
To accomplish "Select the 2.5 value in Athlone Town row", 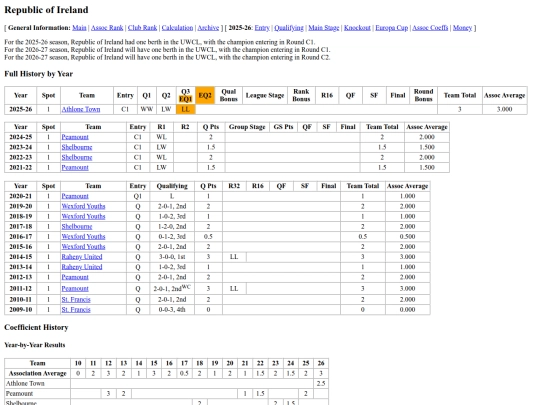I will [x=321, y=384].
